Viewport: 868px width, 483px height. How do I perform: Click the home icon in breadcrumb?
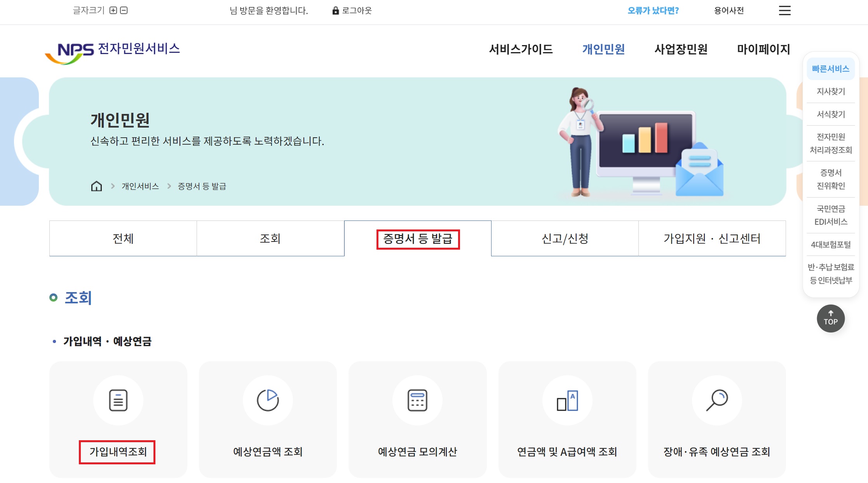point(96,186)
